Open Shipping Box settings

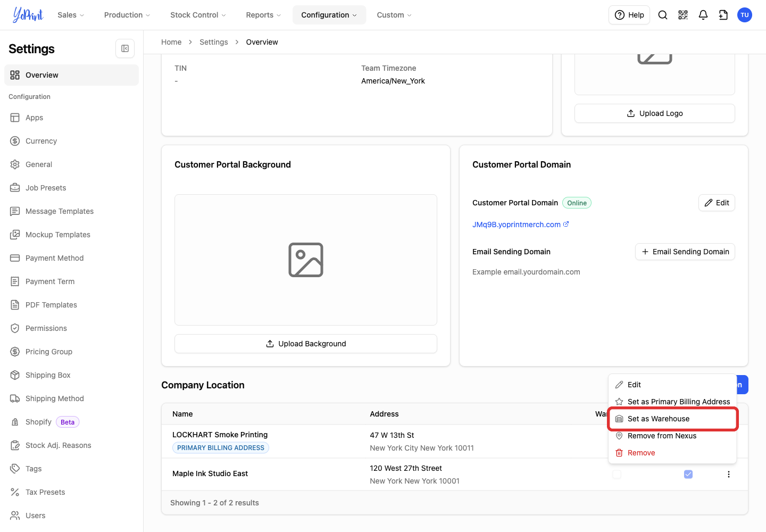click(x=71, y=375)
